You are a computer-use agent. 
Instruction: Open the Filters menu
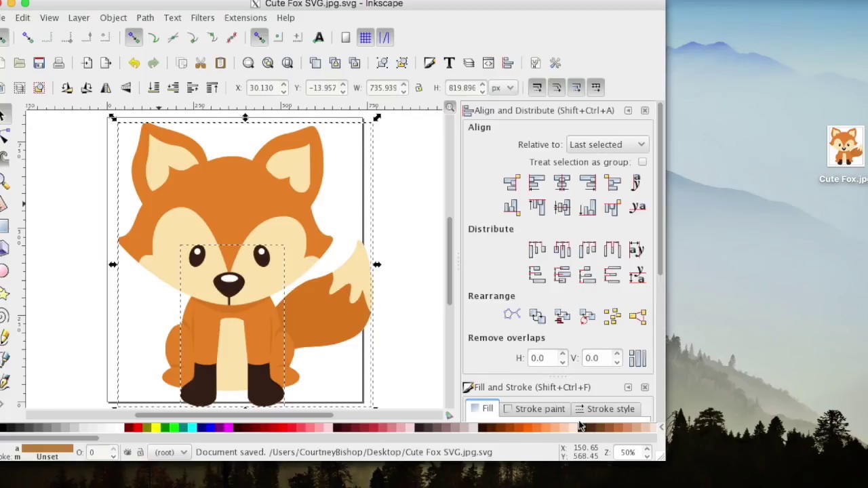pos(202,18)
